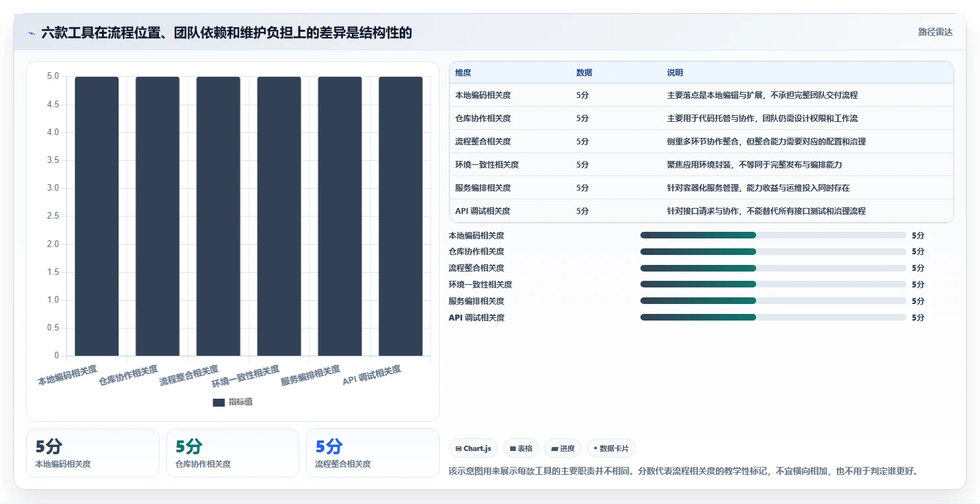Image resolution: width=980 pixels, height=504 pixels.
Task: Click the 5.0 y-axis tick label
Action: (x=53, y=77)
